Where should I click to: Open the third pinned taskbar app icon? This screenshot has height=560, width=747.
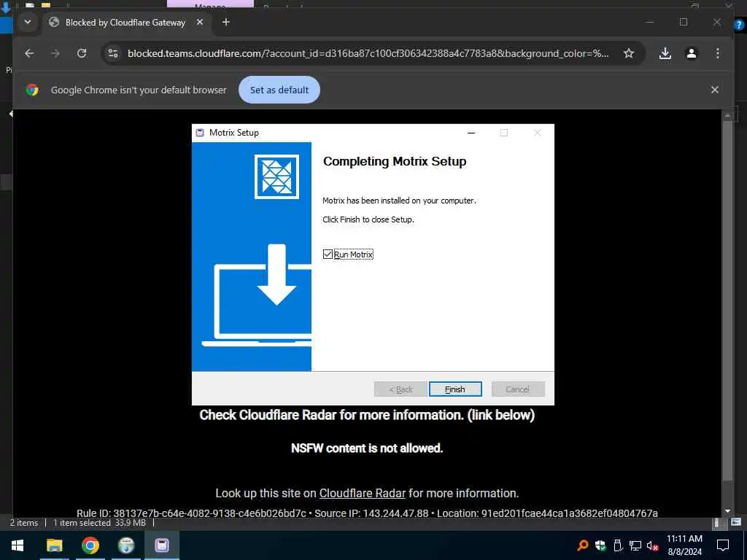point(126,545)
